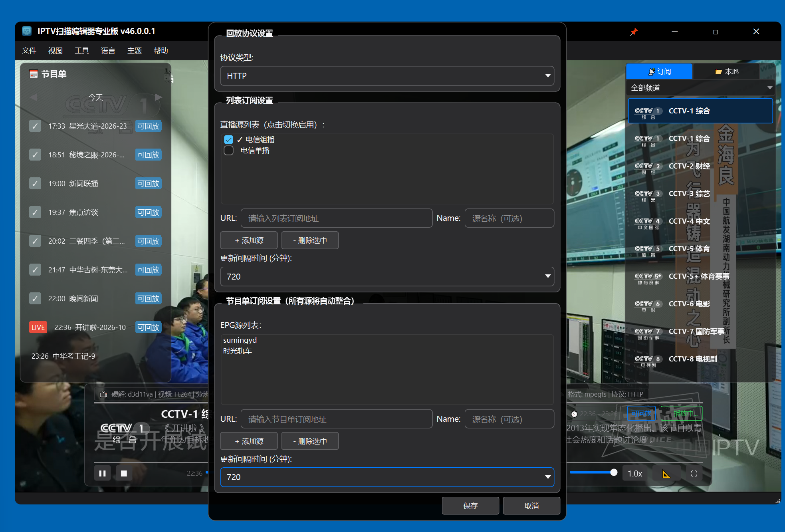785x532 pixels.
Task: Open the 主题 menu
Action: coord(135,51)
